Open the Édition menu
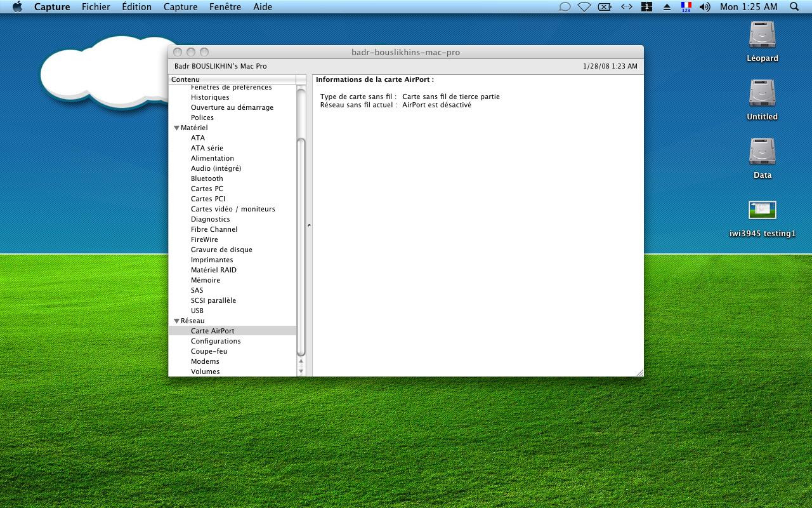The height and width of the screenshot is (508, 812). coord(137,7)
